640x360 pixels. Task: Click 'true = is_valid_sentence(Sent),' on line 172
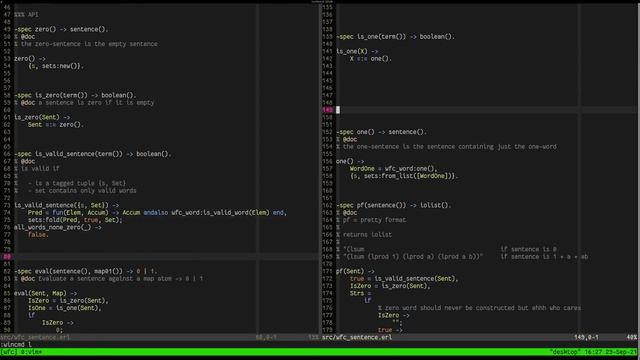[x=404, y=279]
